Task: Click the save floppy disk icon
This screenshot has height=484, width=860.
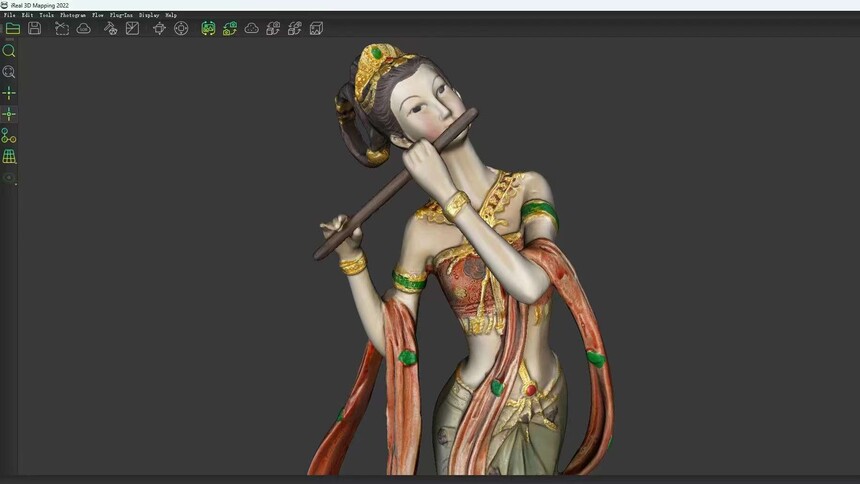Action: (35, 28)
